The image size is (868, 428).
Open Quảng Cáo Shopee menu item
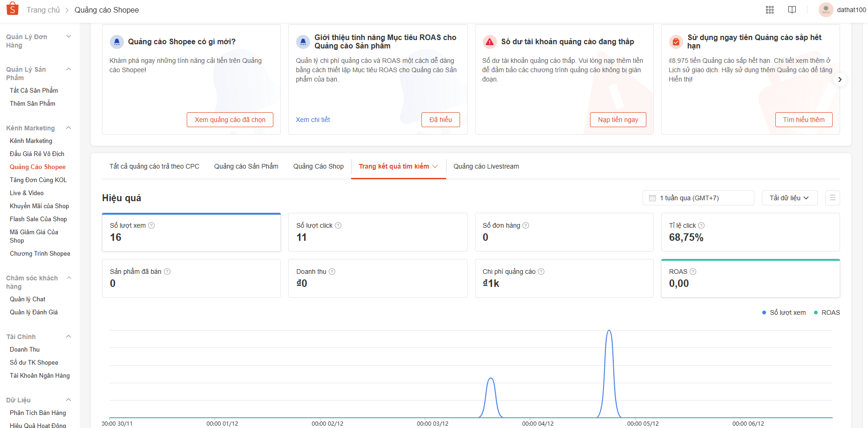38,167
